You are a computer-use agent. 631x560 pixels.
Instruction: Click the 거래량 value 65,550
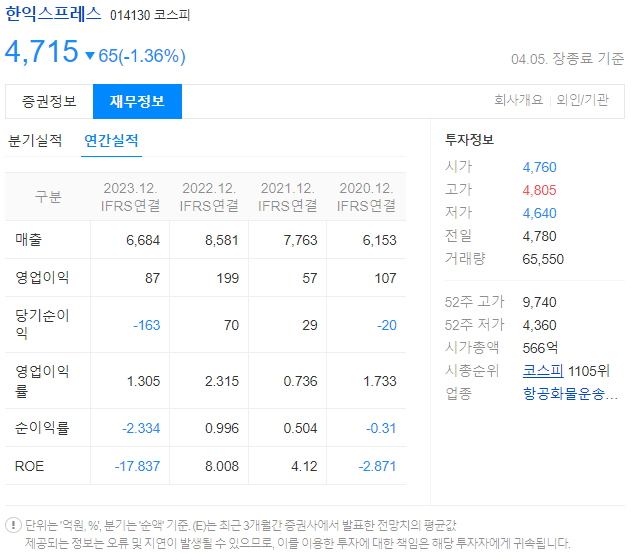coord(543,259)
